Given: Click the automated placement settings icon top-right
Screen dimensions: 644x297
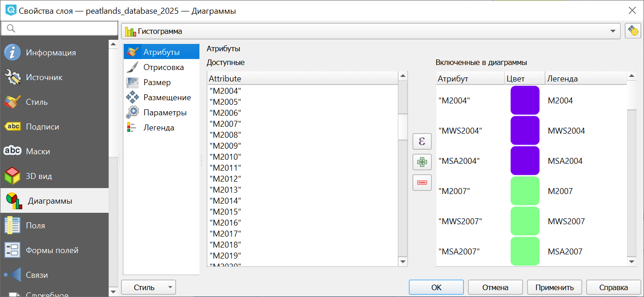Looking at the screenshot, I should tap(633, 31).
